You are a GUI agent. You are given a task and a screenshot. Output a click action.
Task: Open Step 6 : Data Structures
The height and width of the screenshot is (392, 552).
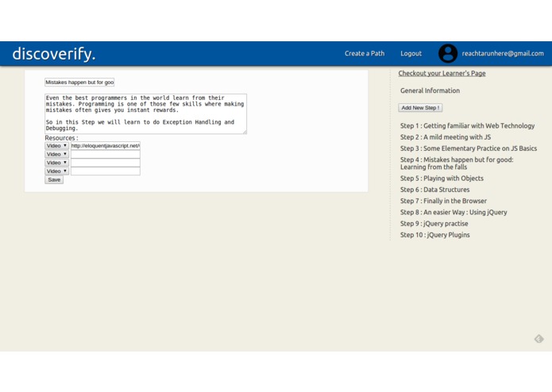(434, 190)
